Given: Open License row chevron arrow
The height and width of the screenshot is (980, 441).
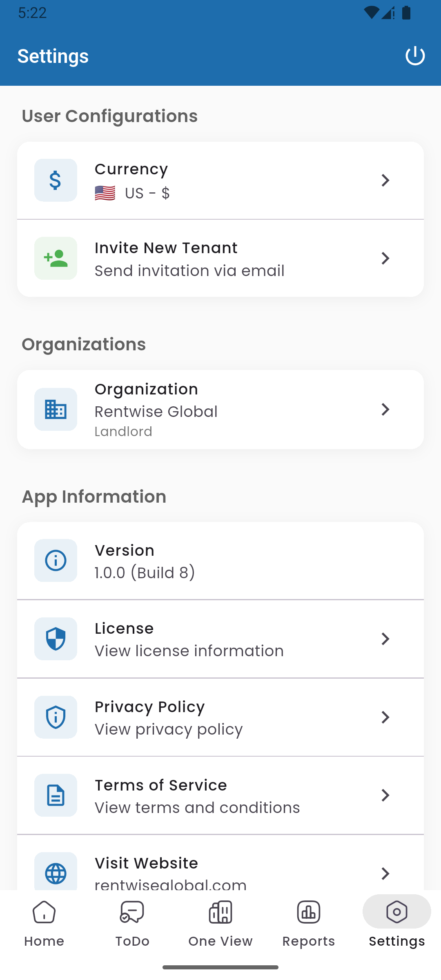Looking at the screenshot, I should click(385, 639).
